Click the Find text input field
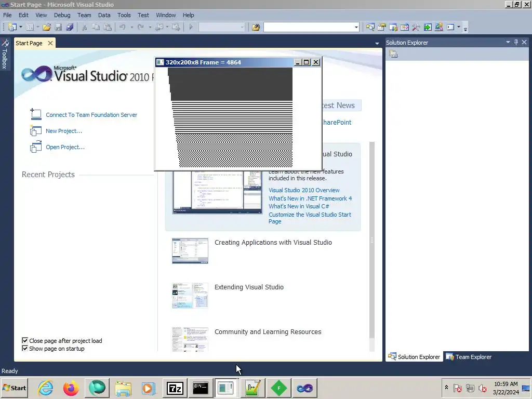The width and height of the screenshot is (532, 399). click(x=309, y=27)
